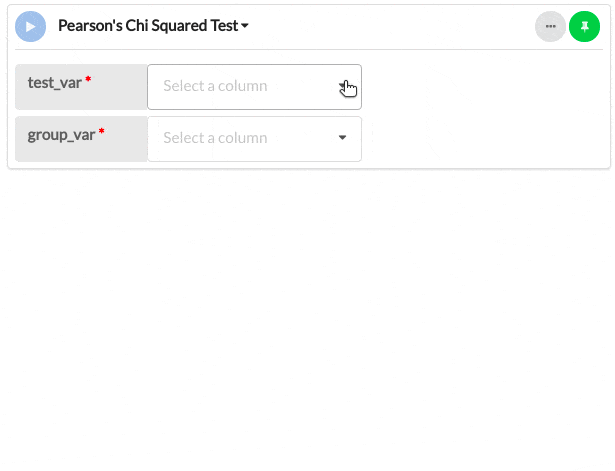Click the group_var field label
The height and width of the screenshot is (471, 615).
[x=60, y=134]
